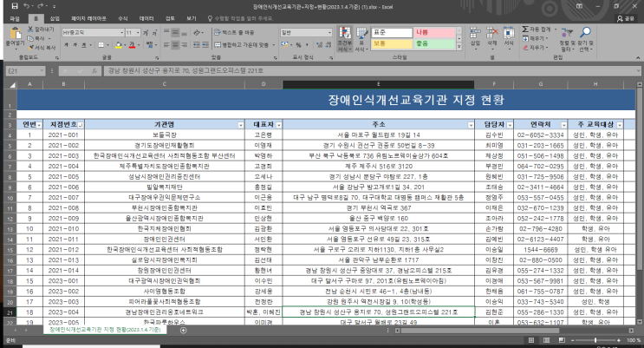Open Format as Table (표 서식)

[x=361, y=39]
